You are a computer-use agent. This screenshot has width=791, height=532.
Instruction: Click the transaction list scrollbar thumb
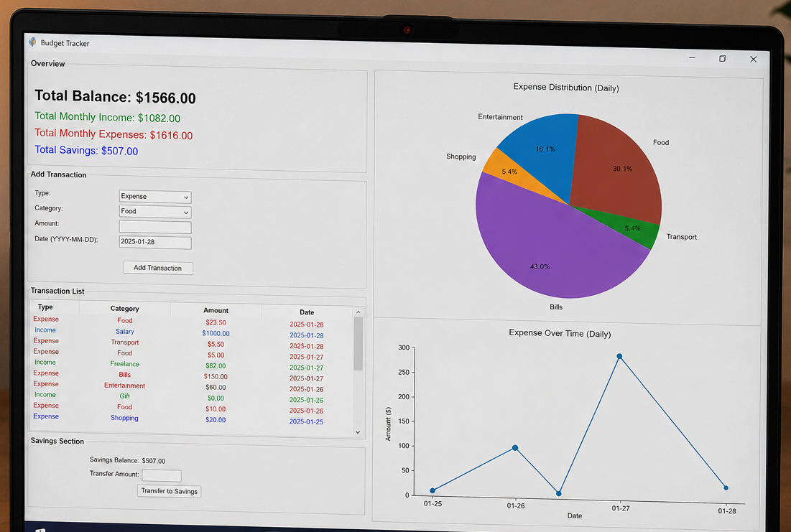(x=359, y=343)
